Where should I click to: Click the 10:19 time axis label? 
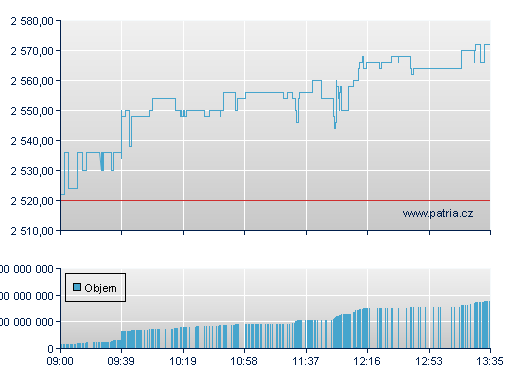click(183, 361)
